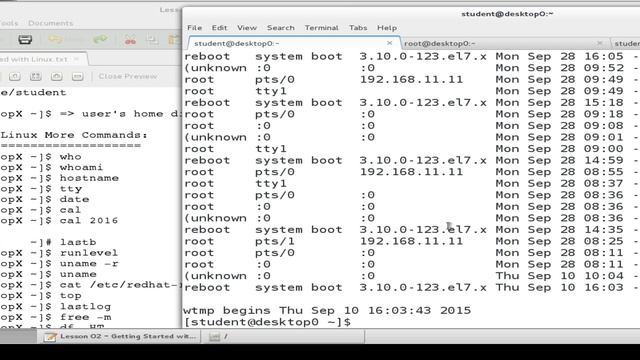Click the (unknown row dated Thu Sep 10 10:04
This screenshot has width=640, height=360.
[411, 276]
